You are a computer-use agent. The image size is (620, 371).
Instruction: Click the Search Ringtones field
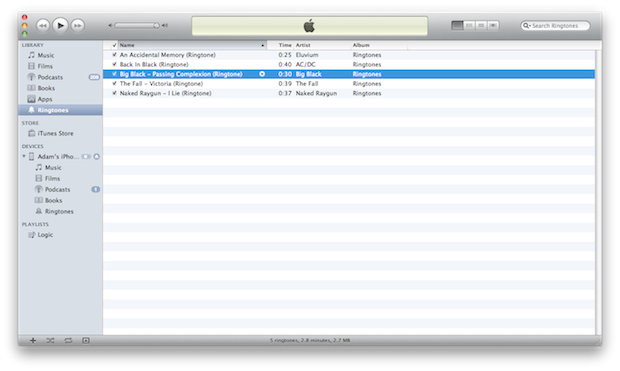(x=555, y=26)
